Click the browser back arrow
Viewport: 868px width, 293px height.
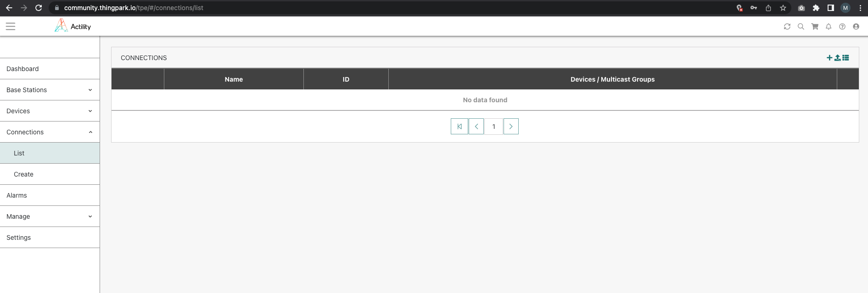pyautogui.click(x=9, y=8)
